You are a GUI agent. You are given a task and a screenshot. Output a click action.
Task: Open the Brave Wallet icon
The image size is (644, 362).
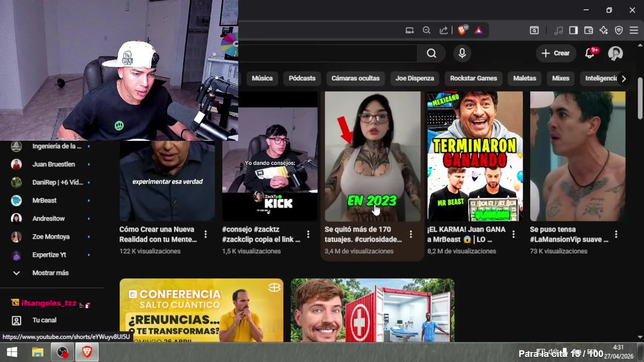pyautogui.click(x=588, y=30)
